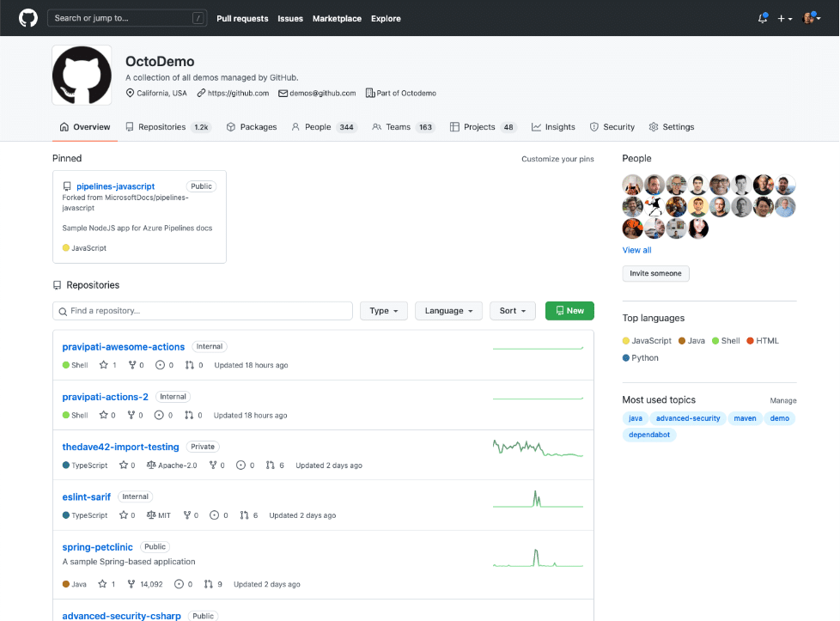Open the Marketplace menu item
Viewport: 840px width, 621px height.
[x=337, y=18]
